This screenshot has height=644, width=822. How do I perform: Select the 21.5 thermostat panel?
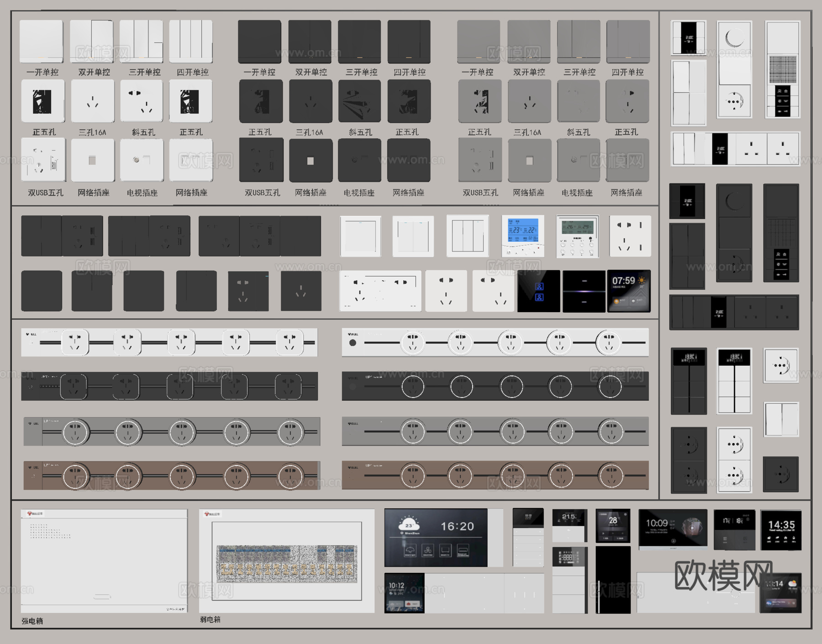point(569,525)
